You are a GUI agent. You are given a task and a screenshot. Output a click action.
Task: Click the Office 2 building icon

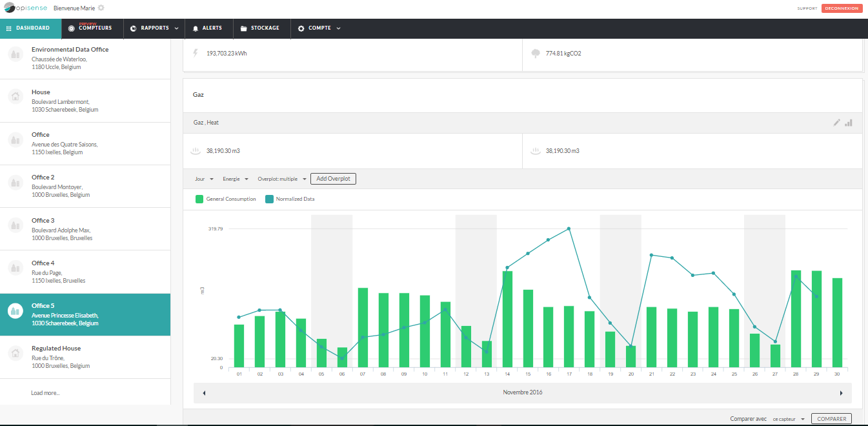pos(15,183)
